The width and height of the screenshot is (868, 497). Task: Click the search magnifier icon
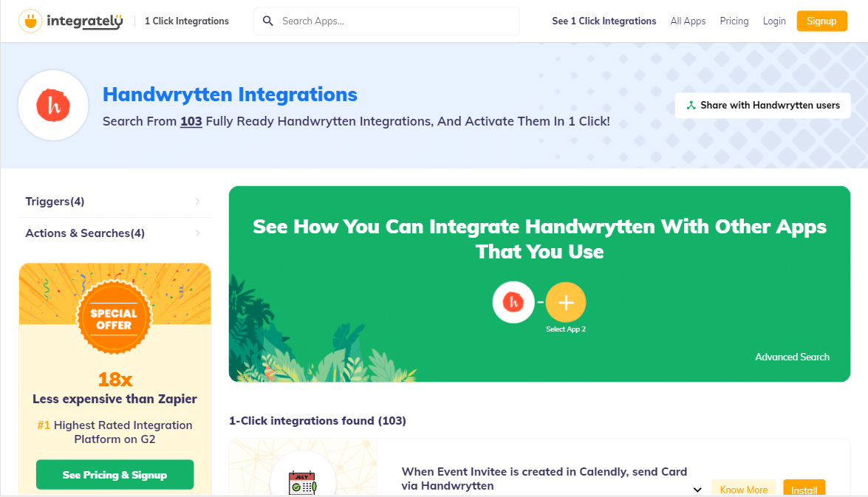(268, 21)
